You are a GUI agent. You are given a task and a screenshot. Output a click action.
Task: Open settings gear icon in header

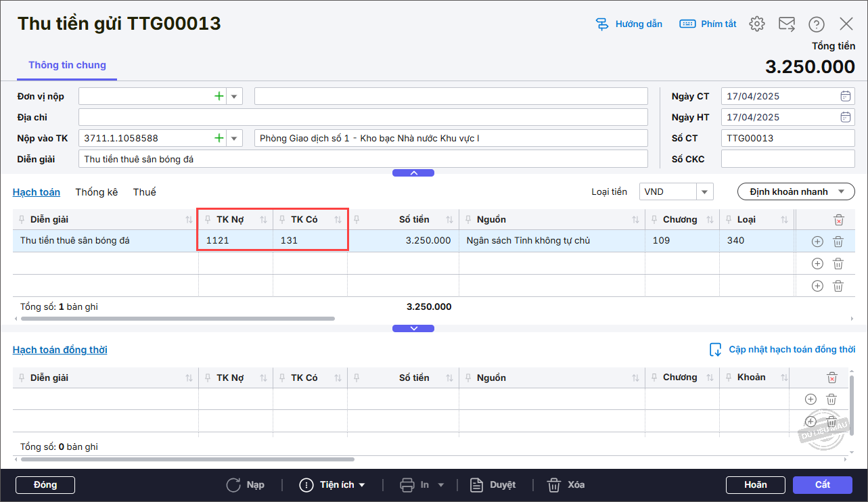click(x=756, y=24)
